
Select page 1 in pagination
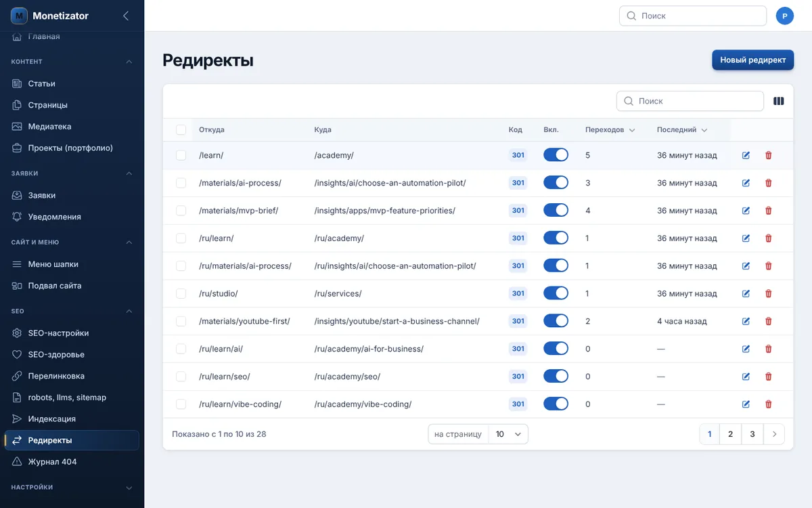(709, 434)
